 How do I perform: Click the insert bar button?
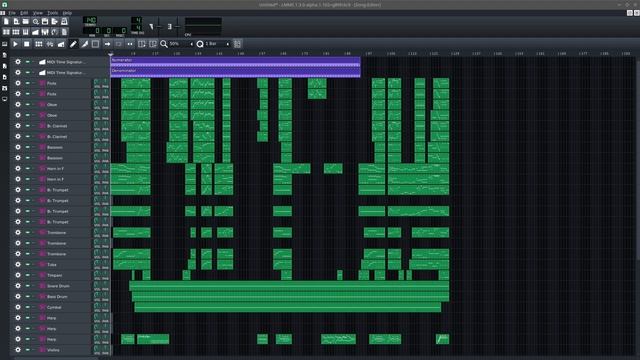[x=142, y=44]
